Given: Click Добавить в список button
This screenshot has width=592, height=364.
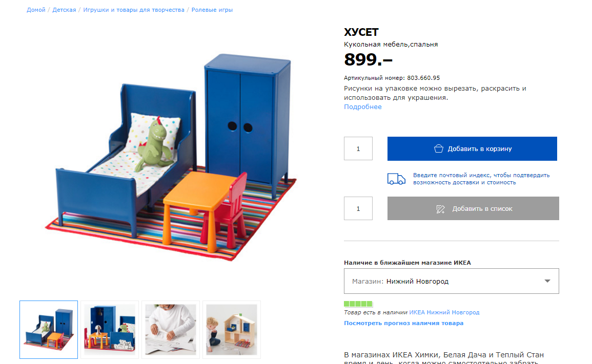Looking at the screenshot, I should [x=473, y=208].
